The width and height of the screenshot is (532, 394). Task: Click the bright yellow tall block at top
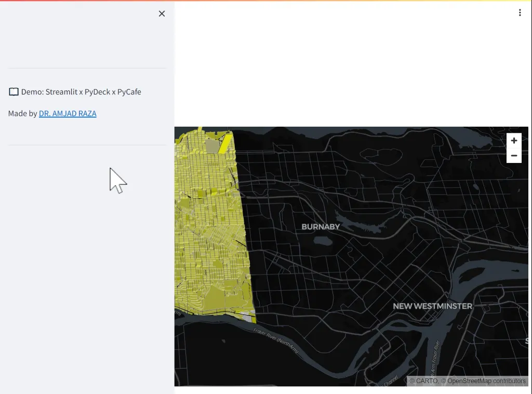224,143
